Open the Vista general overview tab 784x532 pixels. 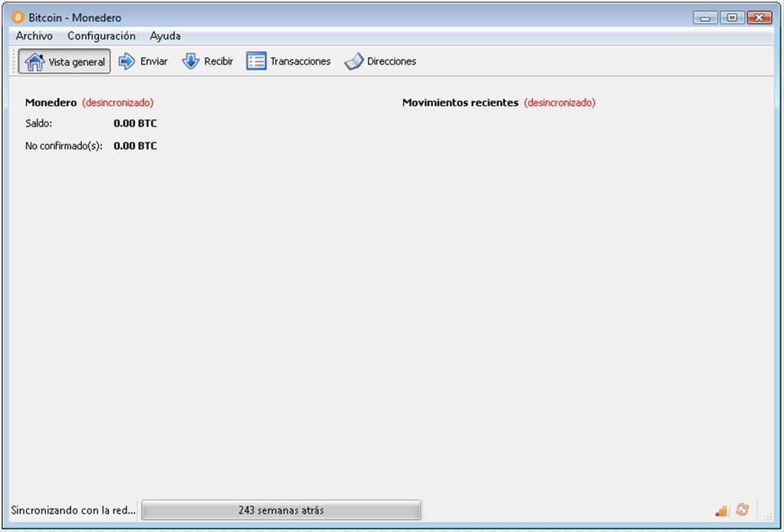[x=64, y=61]
